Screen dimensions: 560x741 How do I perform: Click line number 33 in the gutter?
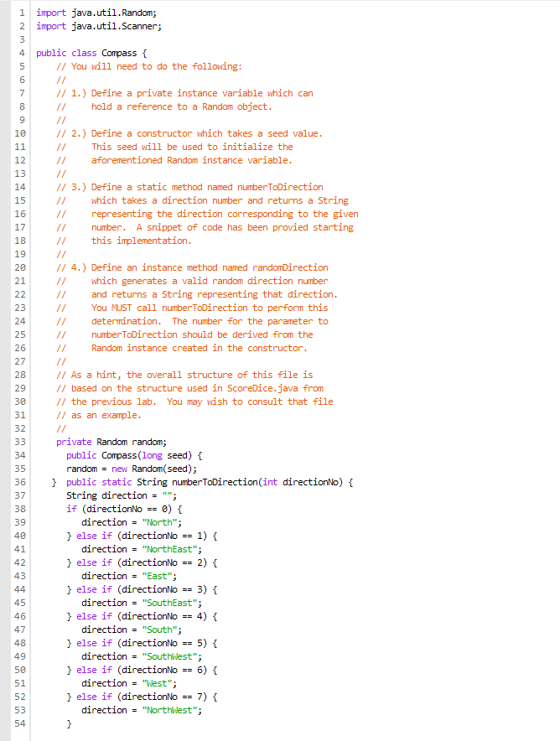[x=20, y=442]
